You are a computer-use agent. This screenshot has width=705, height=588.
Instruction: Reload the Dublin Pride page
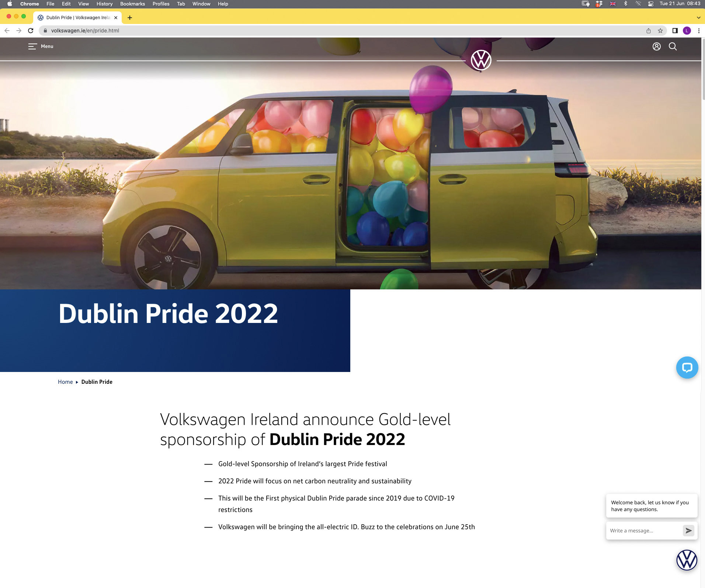point(31,31)
